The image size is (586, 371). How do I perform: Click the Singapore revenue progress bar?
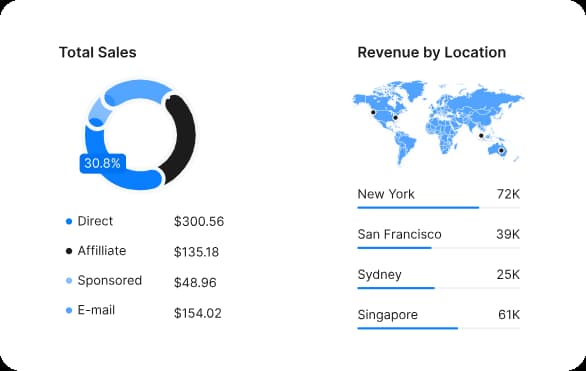438,328
